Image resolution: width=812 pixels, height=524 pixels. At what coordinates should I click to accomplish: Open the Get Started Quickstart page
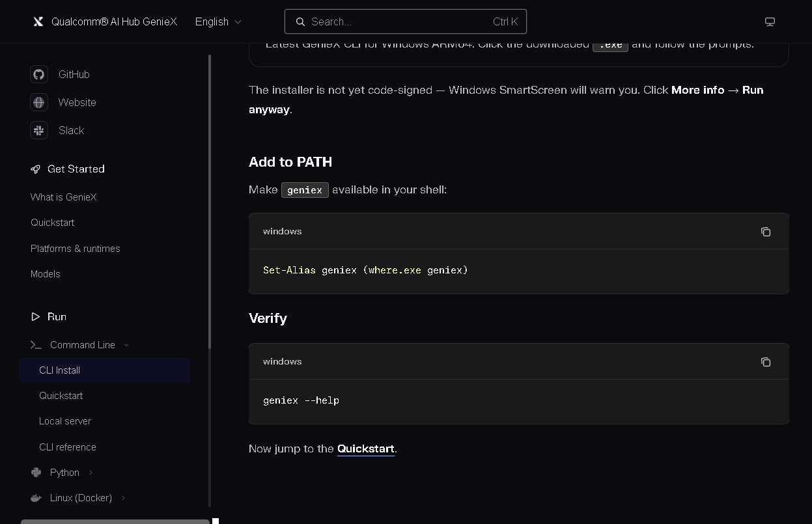[52, 223]
